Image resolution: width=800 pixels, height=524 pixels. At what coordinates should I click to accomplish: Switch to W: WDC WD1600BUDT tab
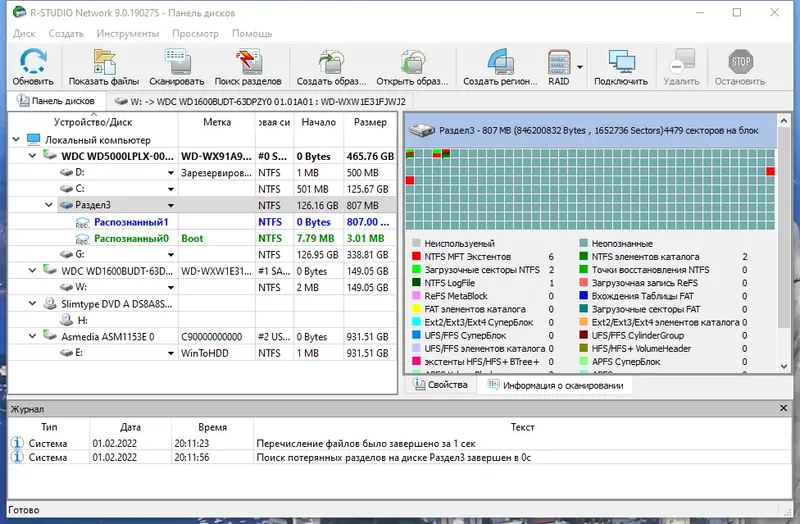(260, 102)
